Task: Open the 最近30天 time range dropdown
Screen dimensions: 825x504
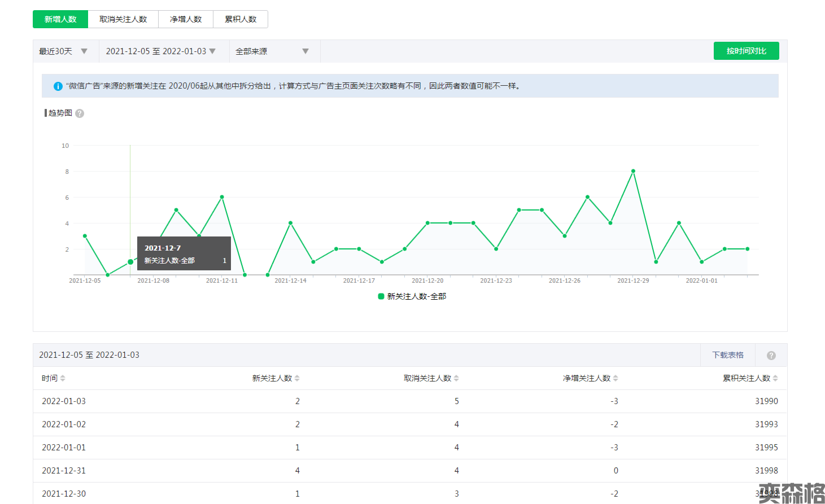Action: pos(63,51)
